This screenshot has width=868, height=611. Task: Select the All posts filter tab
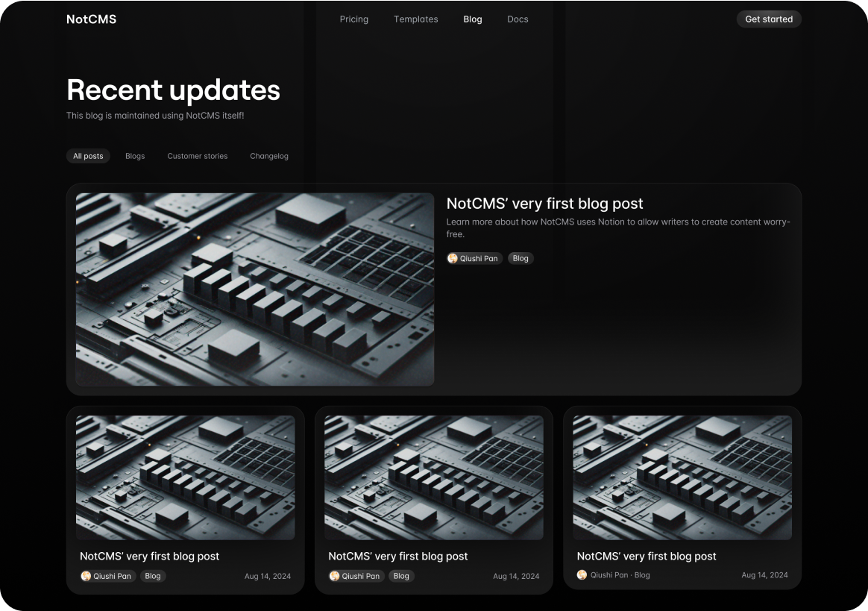(x=88, y=156)
